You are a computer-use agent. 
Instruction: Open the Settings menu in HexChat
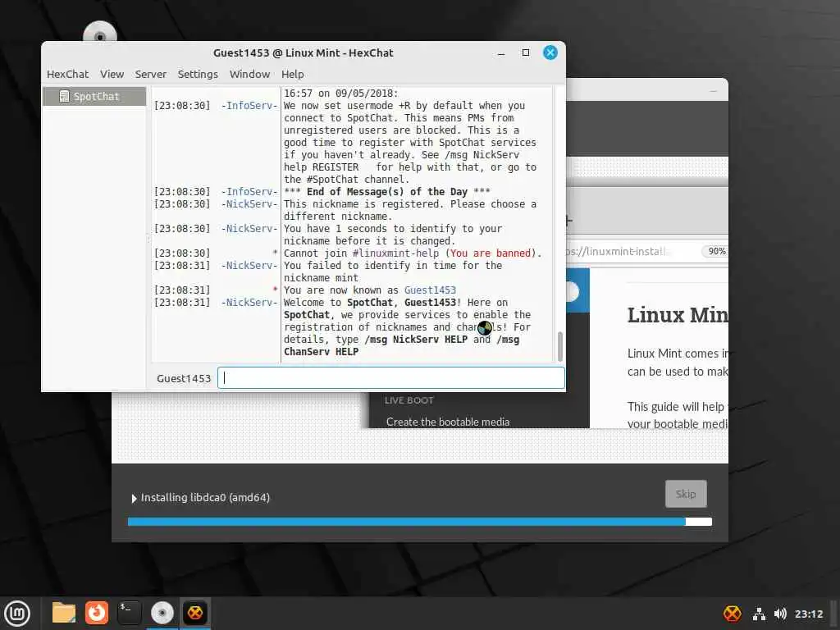(x=198, y=74)
